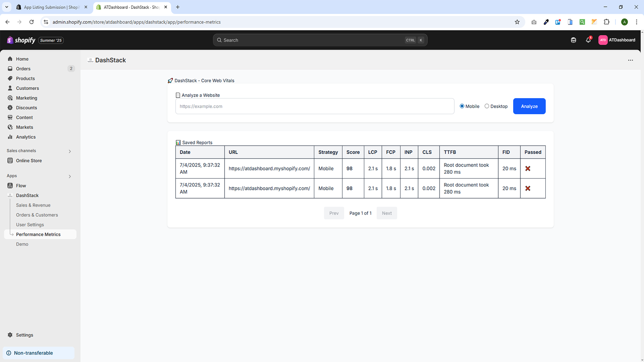
Task: Click the Summer '25 edition badge
Action: pyautogui.click(x=51, y=40)
